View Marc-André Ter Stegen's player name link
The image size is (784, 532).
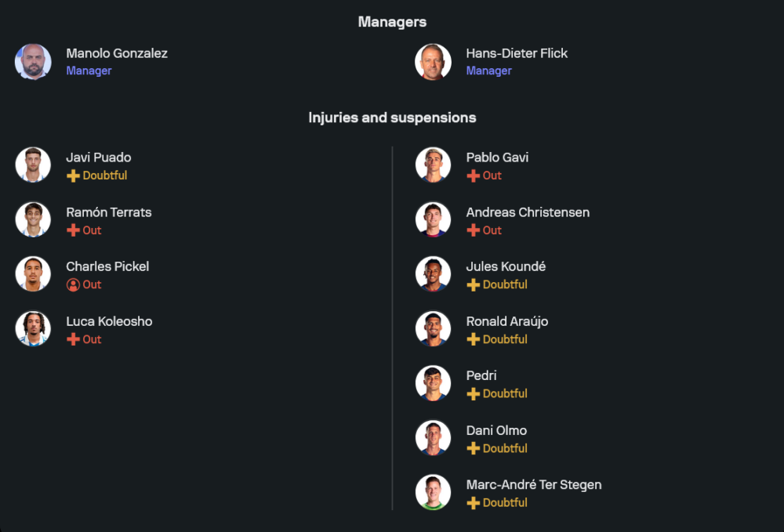(534, 484)
